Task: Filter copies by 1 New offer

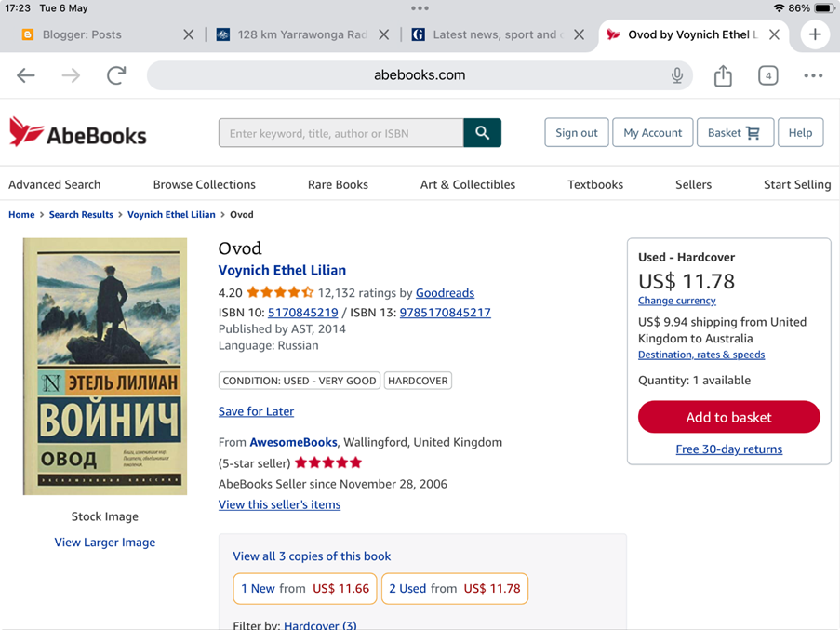Action: tap(305, 588)
